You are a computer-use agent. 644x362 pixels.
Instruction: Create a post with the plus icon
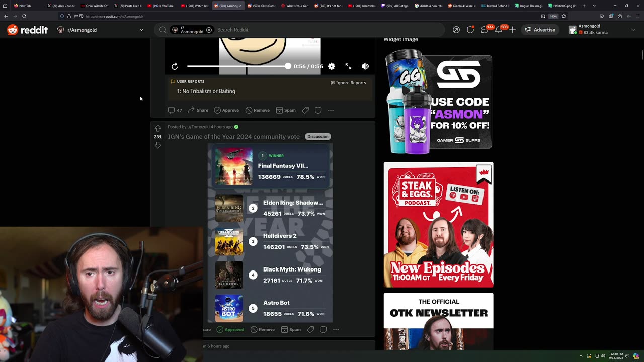pyautogui.click(x=512, y=30)
